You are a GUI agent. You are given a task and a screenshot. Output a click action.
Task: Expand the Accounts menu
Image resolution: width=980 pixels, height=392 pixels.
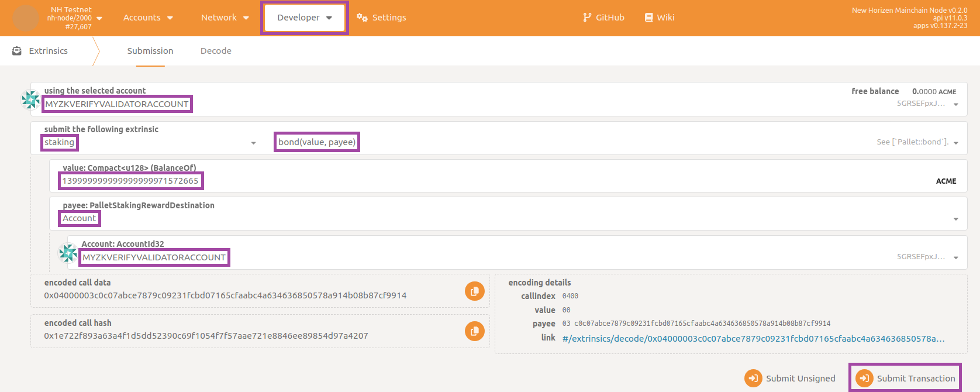click(148, 18)
